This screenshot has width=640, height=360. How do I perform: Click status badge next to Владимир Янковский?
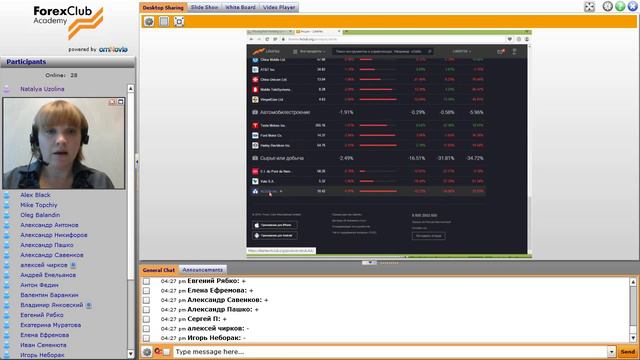(x=89, y=305)
